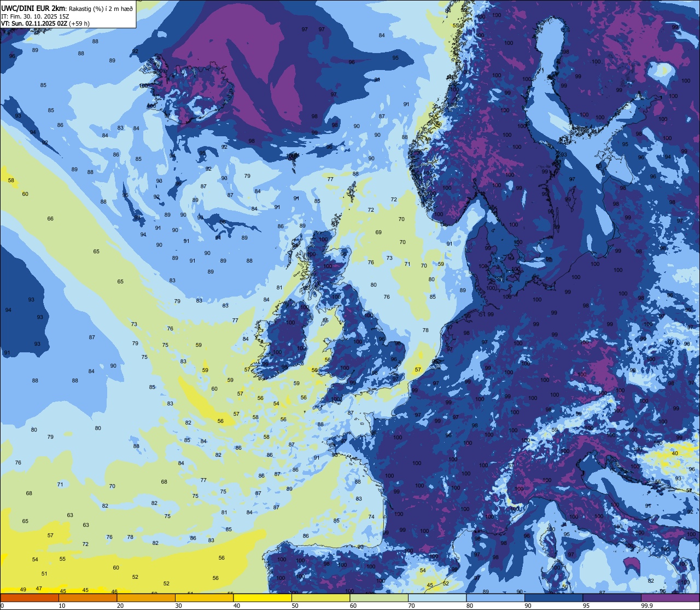Click the humidity value "47" on the map
This screenshot has width=700, height=610.
pos(39,588)
